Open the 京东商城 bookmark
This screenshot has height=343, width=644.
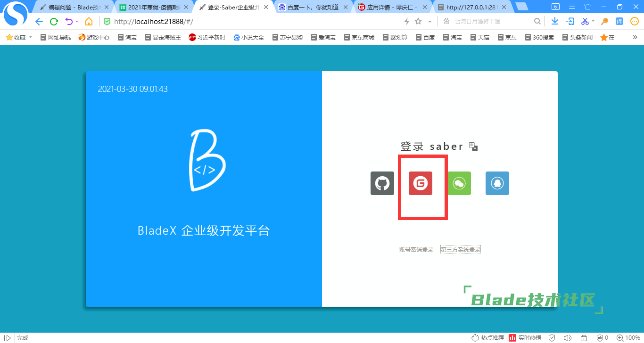click(x=359, y=37)
